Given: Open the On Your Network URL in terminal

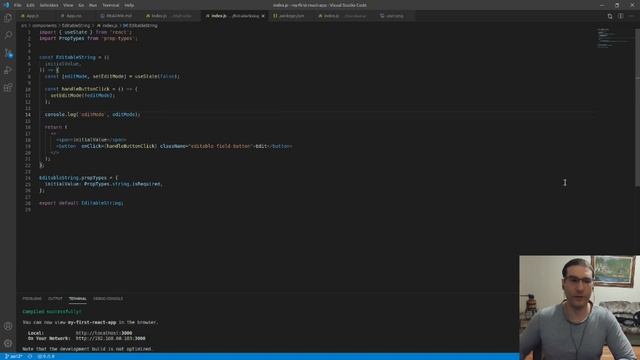Looking at the screenshot, I should click(x=110, y=338).
